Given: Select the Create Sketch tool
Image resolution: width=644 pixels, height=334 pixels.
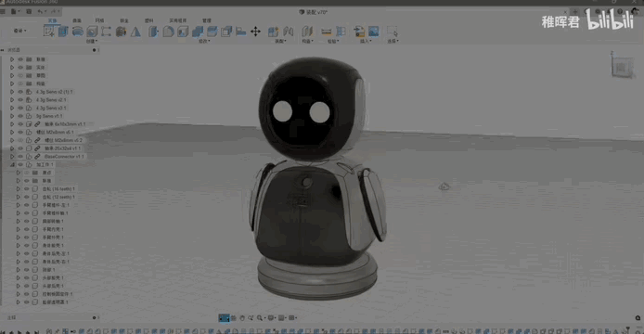Looking at the screenshot, I should point(49,32).
